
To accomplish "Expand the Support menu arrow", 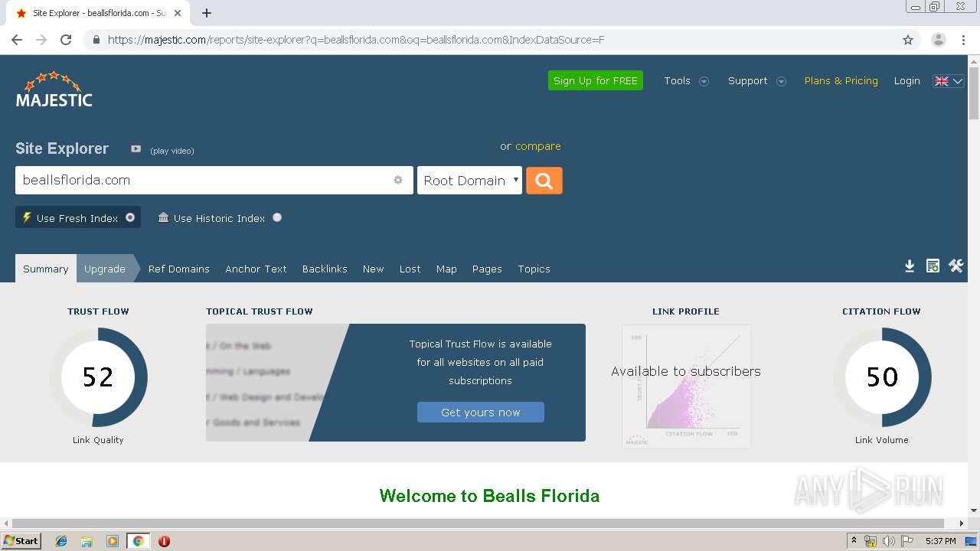I will [781, 81].
